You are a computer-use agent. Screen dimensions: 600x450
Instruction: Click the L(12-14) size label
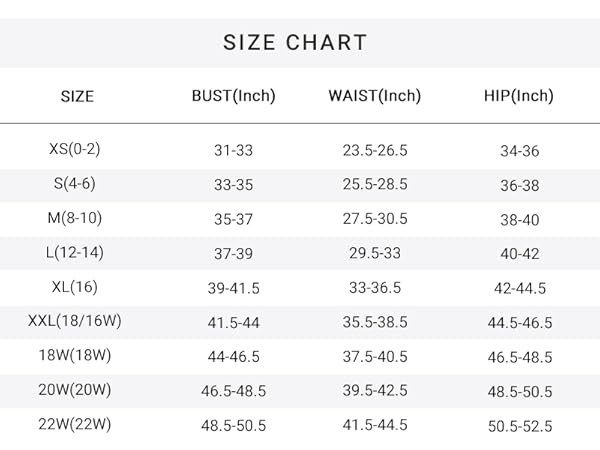click(75, 253)
